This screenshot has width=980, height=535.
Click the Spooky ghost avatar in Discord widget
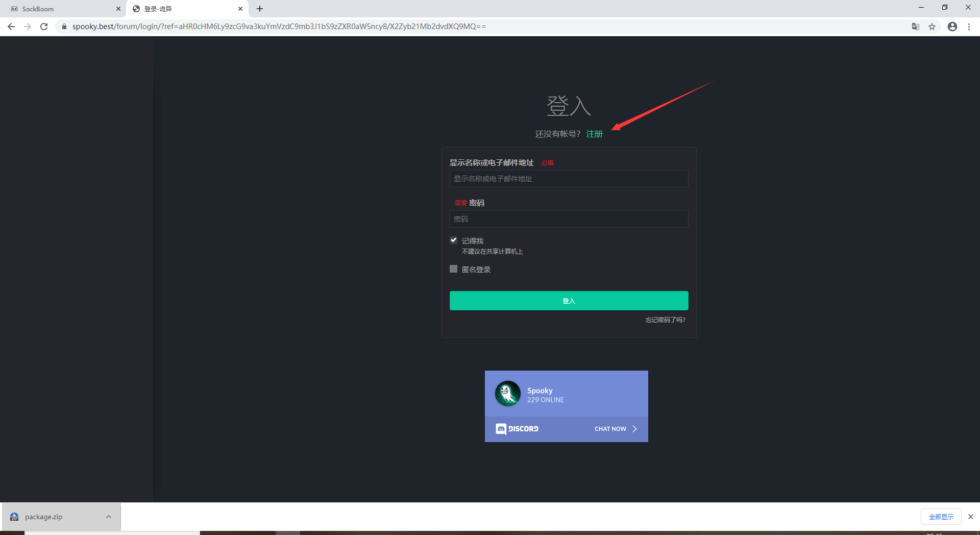coord(508,394)
